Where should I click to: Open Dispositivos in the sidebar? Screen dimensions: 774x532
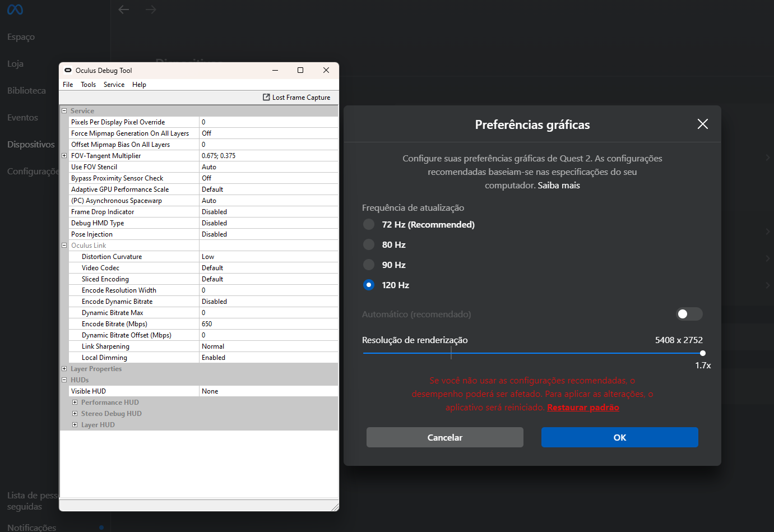pyautogui.click(x=31, y=145)
